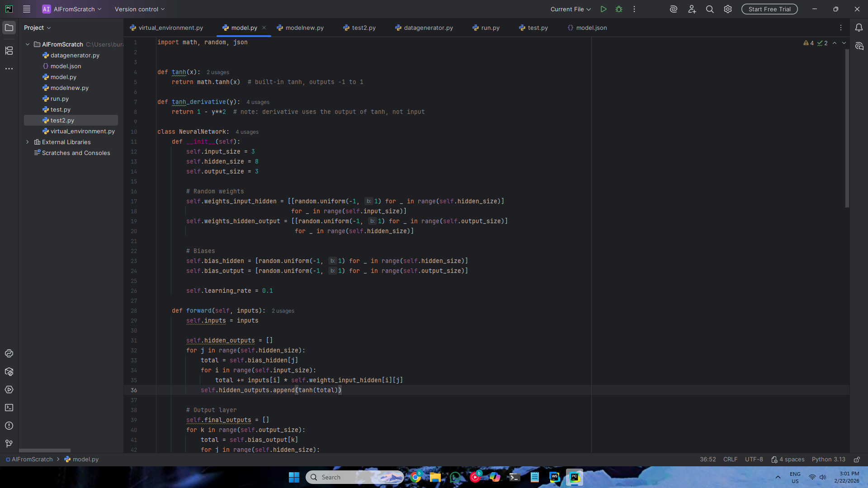Screen dimensions: 868x488
Task: Open the Terminal tool window
Action: click(x=9, y=408)
